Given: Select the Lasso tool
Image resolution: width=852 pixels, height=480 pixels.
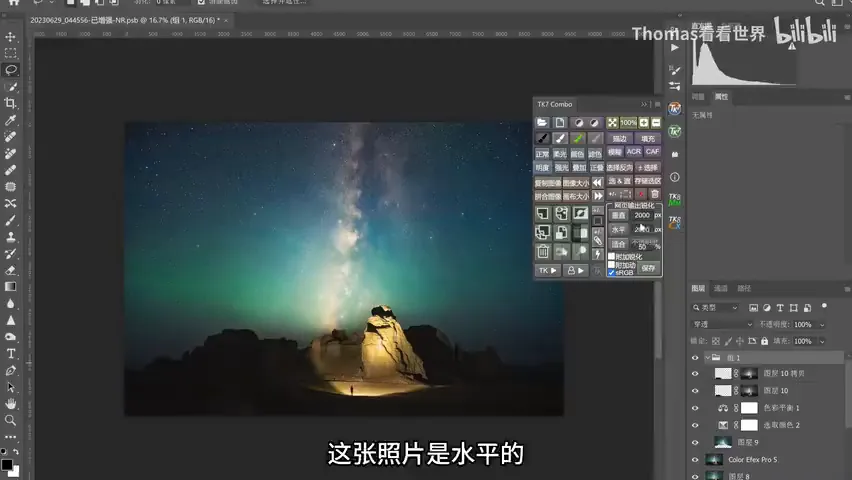Looking at the screenshot, I should (10, 70).
